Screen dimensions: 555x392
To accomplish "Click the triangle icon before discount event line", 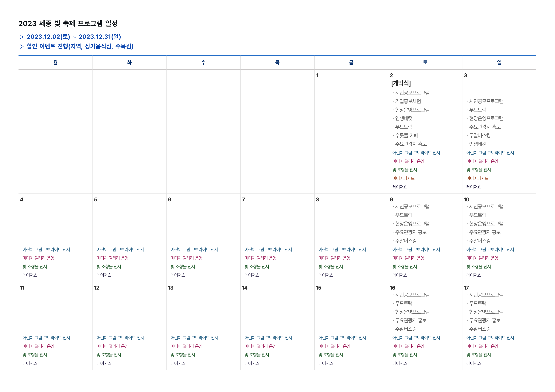I will pyautogui.click(x=21, y=46).
